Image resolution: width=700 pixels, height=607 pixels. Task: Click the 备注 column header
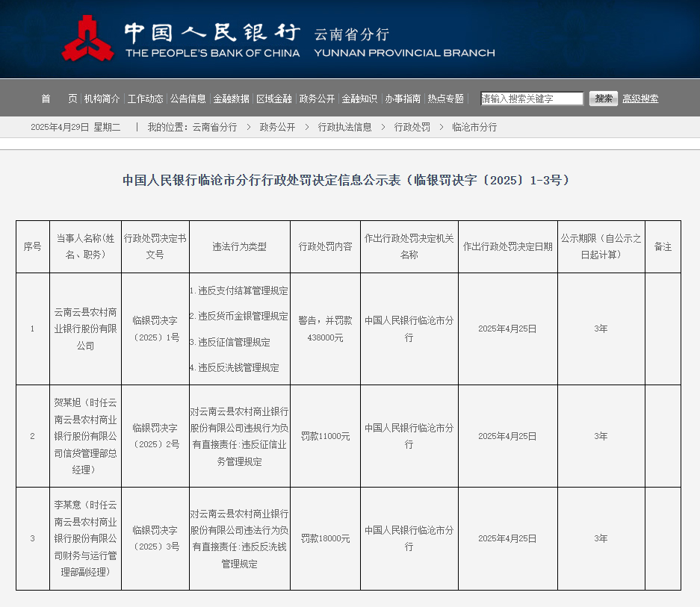[663, 246]
